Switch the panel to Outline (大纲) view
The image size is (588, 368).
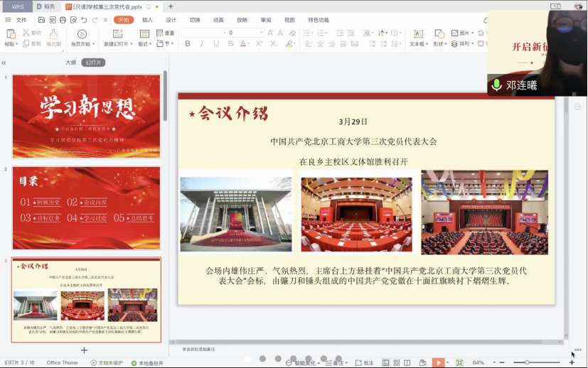(x=70, y=63)
